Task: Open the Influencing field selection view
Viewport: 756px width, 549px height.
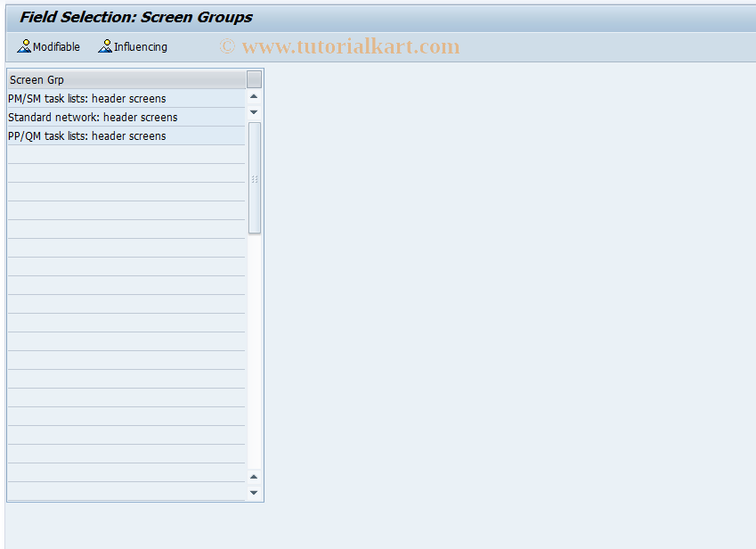Action: click(x=132, y=46)
